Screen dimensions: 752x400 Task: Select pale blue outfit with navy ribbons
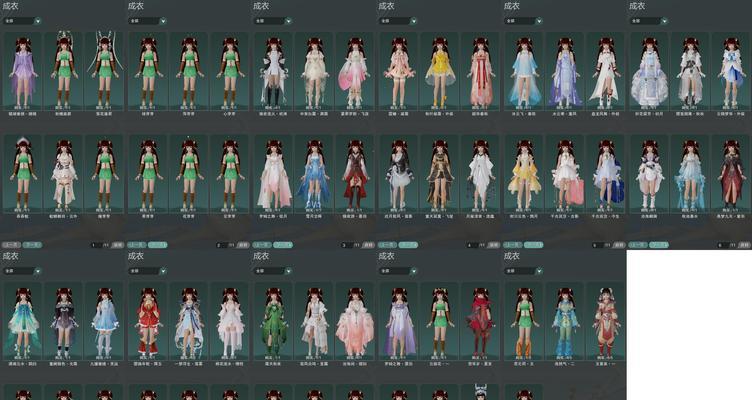pyautogui.click(x=189, y=321)
